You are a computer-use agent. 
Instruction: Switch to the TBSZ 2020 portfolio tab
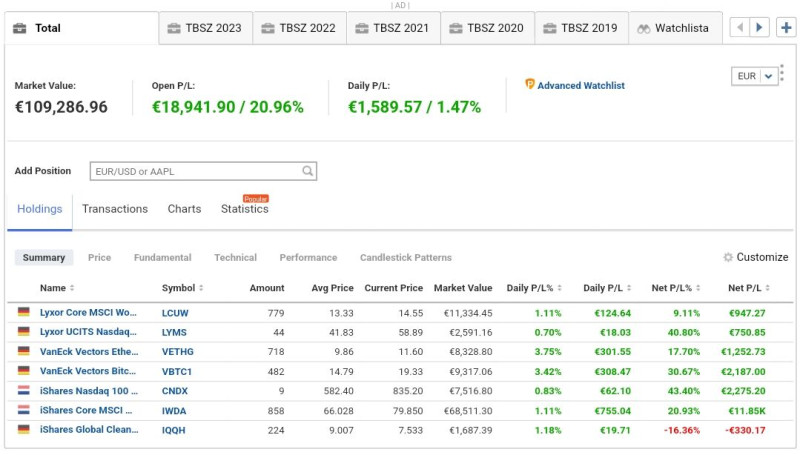pyautogui.click(x=487, y=28)
